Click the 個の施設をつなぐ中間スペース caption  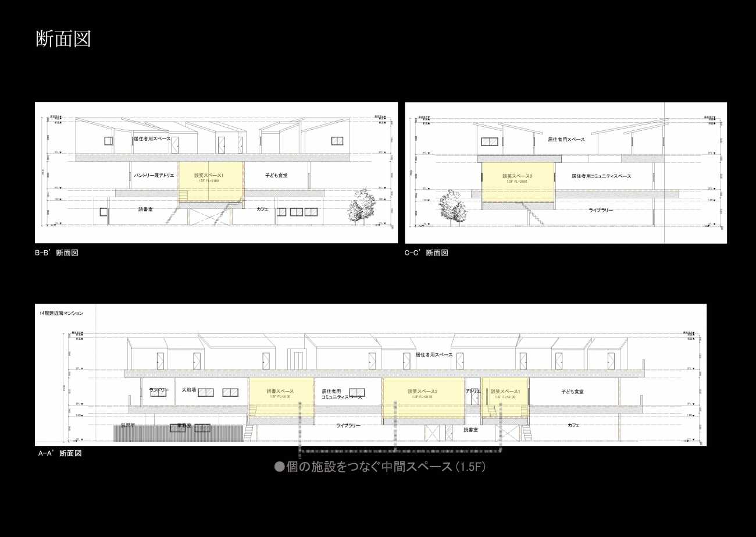pos(380,467)
